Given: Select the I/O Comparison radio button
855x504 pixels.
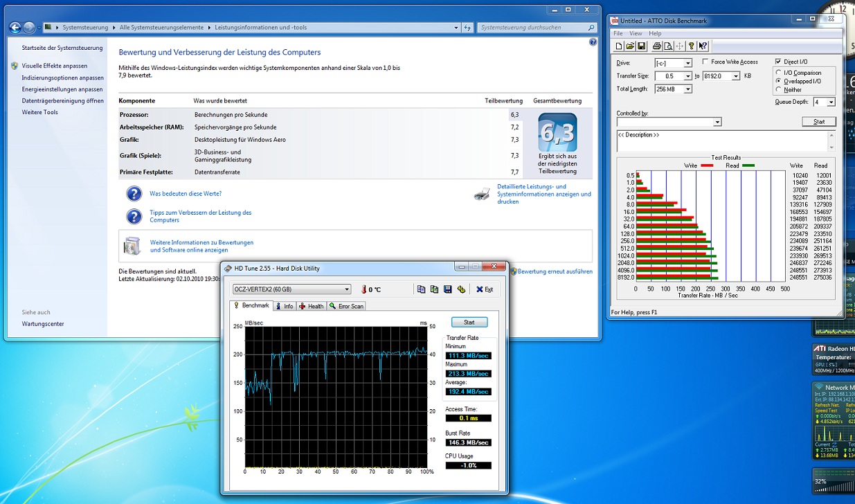Looking at the screenshot, I should 779,73.
